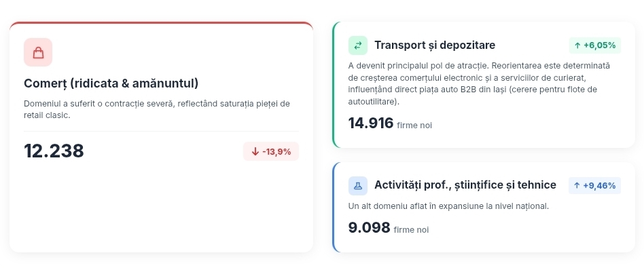Viewport: 644px width, 268px height.
Task: Click the red shopping bag icon
Action: 38,52
